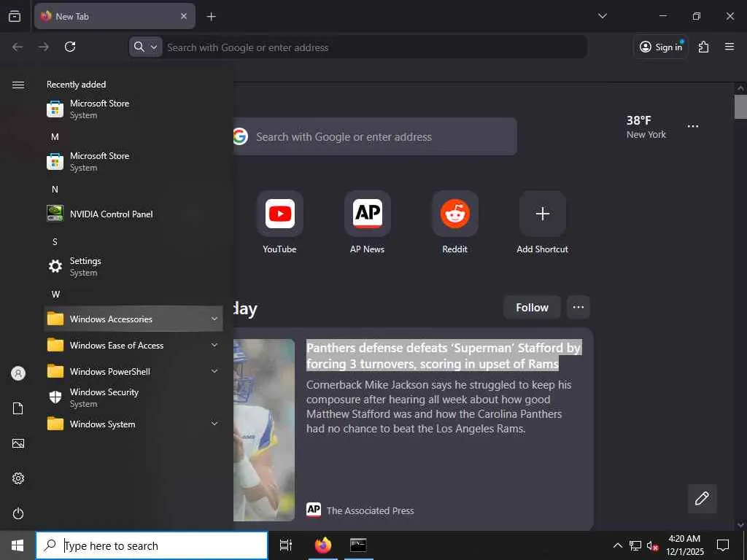747x560 pixels.
Task: Launch Microsoft Store under letter M
Action: point(133,161)
